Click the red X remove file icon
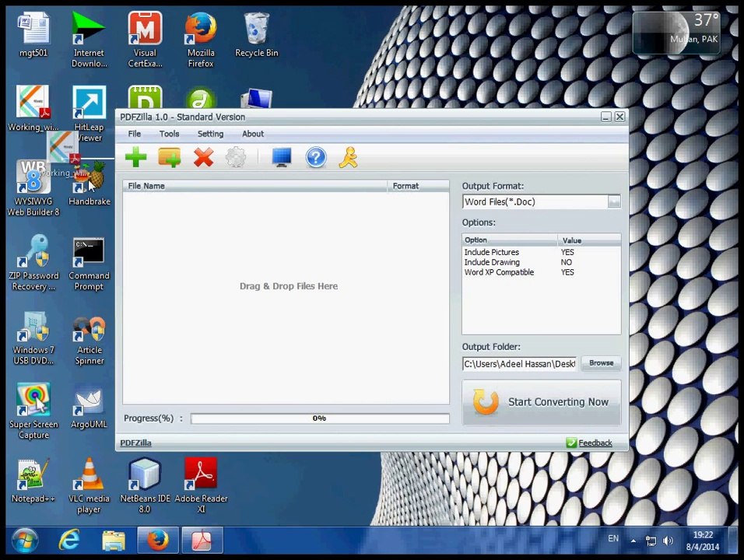This screenshot has height=560, width=744. [x=204, y=157]
